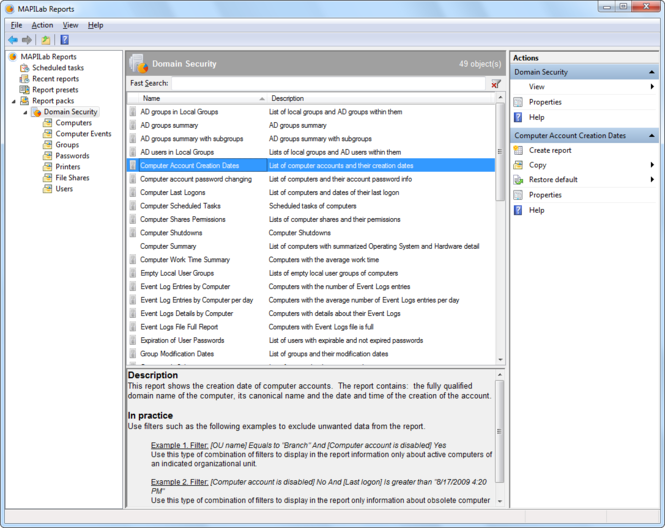
Task: Click Help icon under Domain Security actions
Action: tap(518, 117)
